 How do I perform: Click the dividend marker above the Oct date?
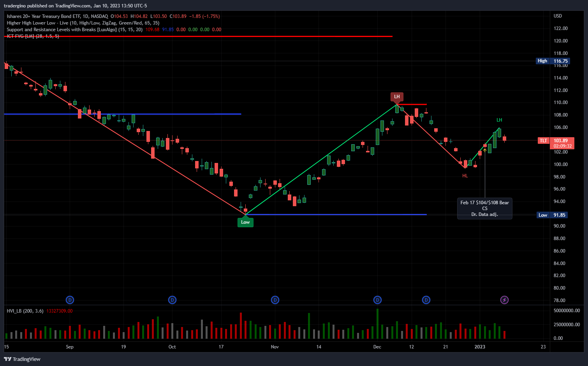pyautogui.click(x=172, y=300)
